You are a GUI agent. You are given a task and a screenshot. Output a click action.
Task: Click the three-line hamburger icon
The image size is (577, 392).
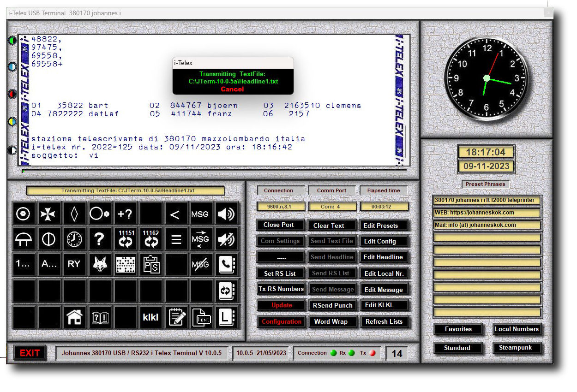tap(176, 239)
